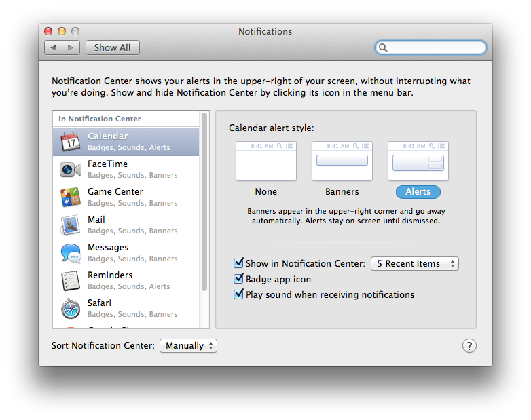Click the app list scrollbar
531x420 pixels.
click(204, 202)
